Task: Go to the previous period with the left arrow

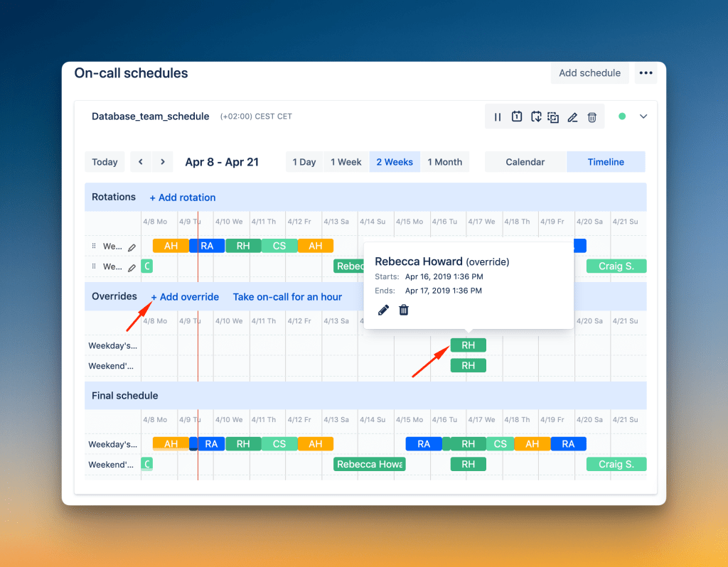Action: pyautogui.click(x=140, y=161)
